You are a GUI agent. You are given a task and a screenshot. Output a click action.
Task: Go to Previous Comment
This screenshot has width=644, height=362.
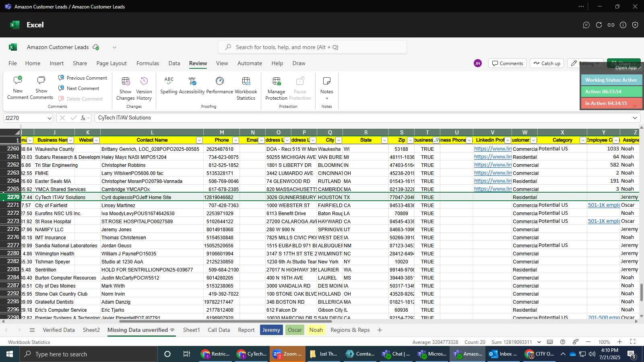[x=83, y=78]
